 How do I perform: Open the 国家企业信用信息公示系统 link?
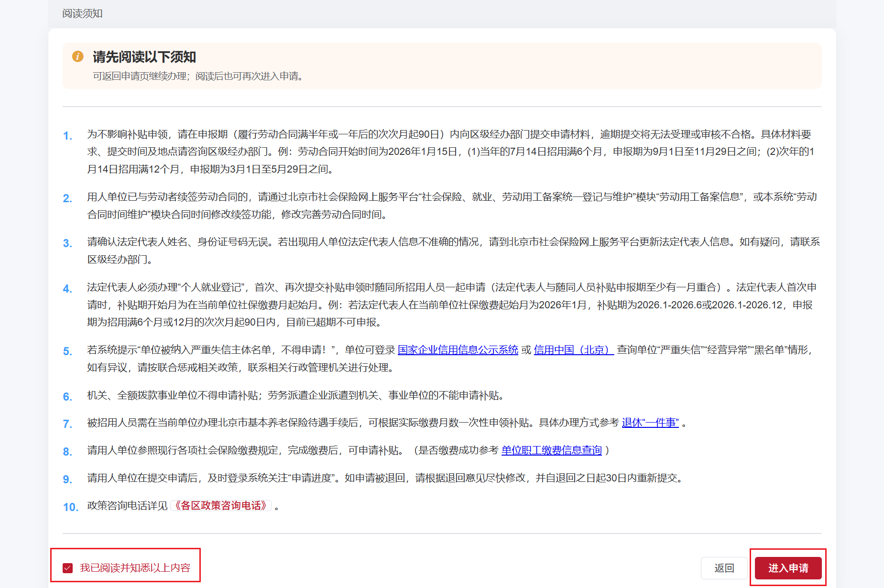[x=458, y=350]
